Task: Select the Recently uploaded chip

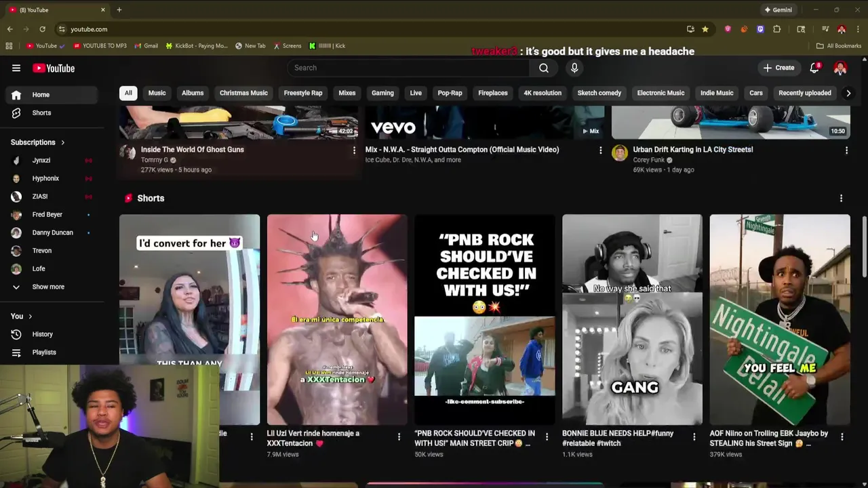Action: (x=805, y=93)
